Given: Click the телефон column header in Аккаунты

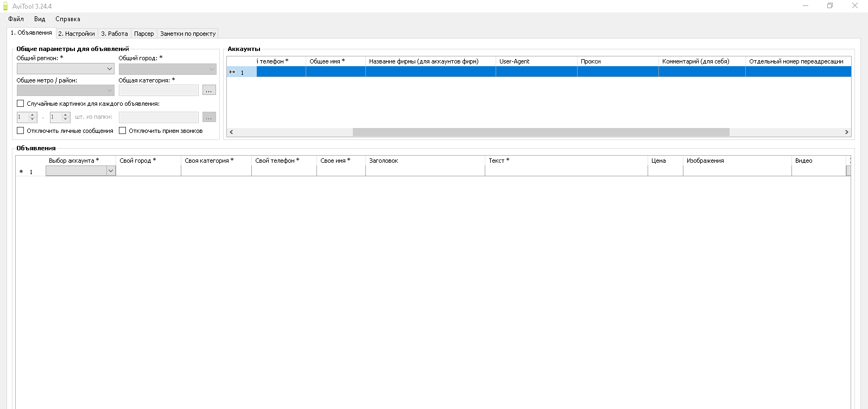Looking at the screenshot, I should point(281,61).
